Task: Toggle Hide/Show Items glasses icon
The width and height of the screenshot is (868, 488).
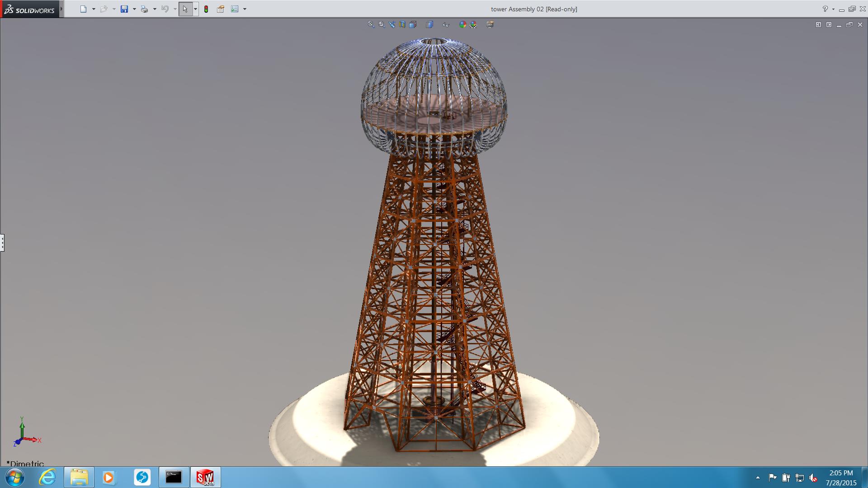Action: pos(446,24)
